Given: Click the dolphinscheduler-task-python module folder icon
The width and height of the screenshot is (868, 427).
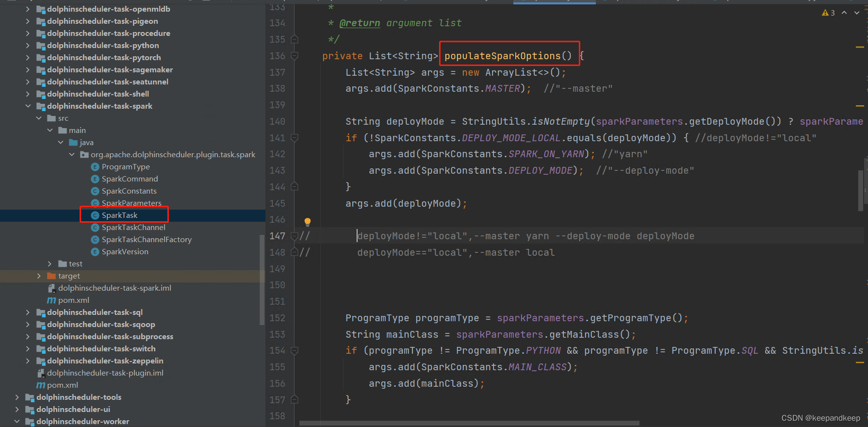Looking at the screenshot, I should [40, 46].
